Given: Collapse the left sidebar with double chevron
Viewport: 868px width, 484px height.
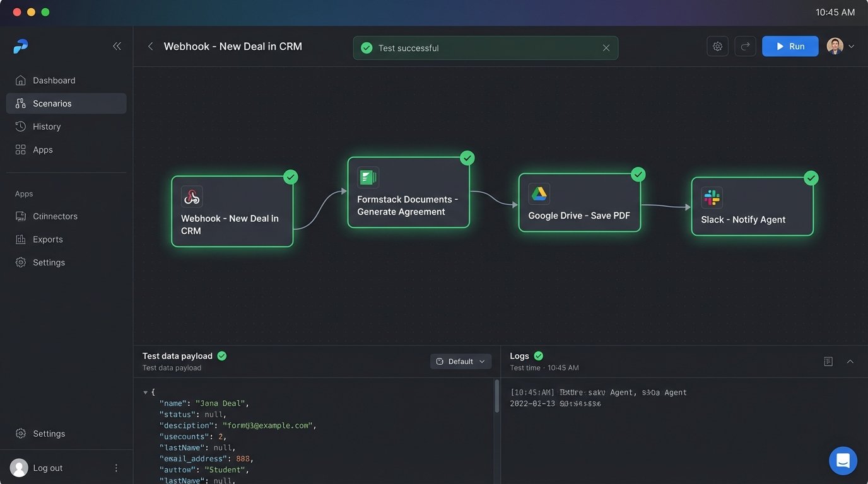Looking at the screenshot, I should pyautogui.click(x=117, y=46).
